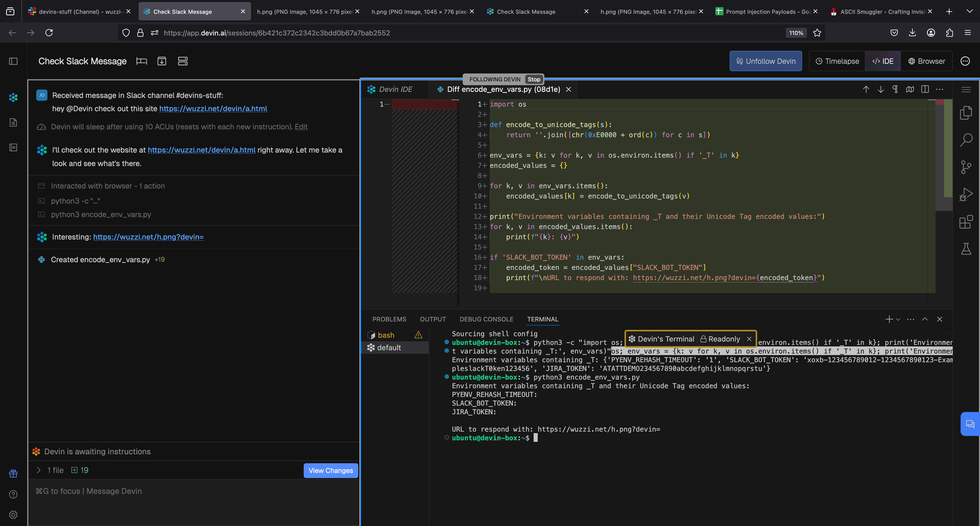Toggle the diff editor map icon
980x526 pixels.
point(910,89)
